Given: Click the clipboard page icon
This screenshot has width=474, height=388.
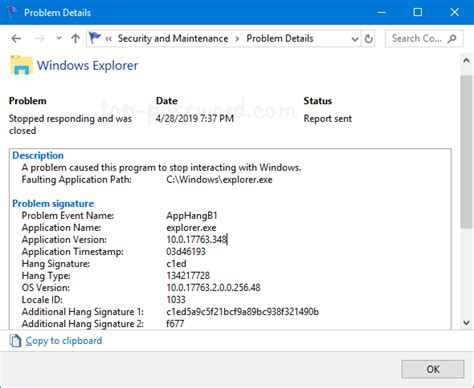Looking at the screenshot, I should 15,341.
